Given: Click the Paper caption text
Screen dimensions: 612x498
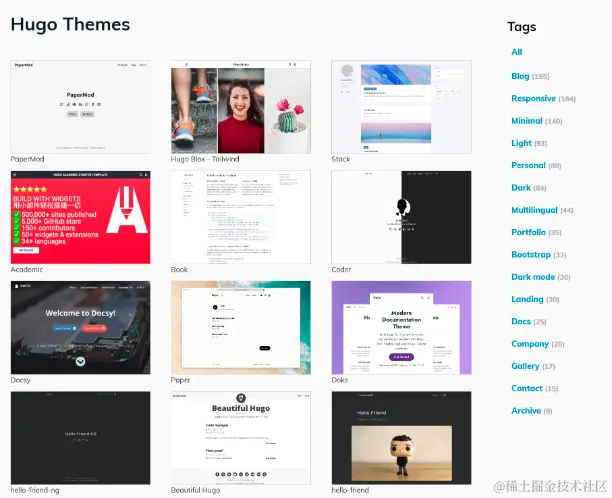Looking at the screenshot, I should tap(180, 380).
